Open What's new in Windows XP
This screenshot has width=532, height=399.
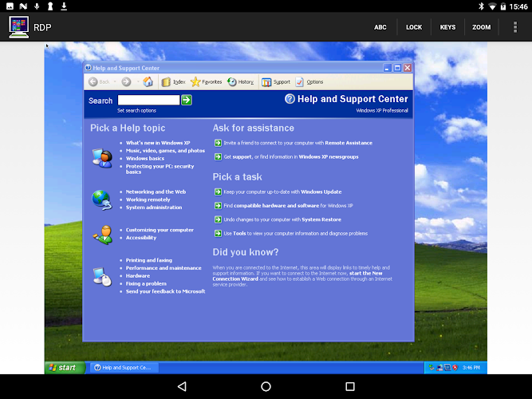[x=158, y=143]
